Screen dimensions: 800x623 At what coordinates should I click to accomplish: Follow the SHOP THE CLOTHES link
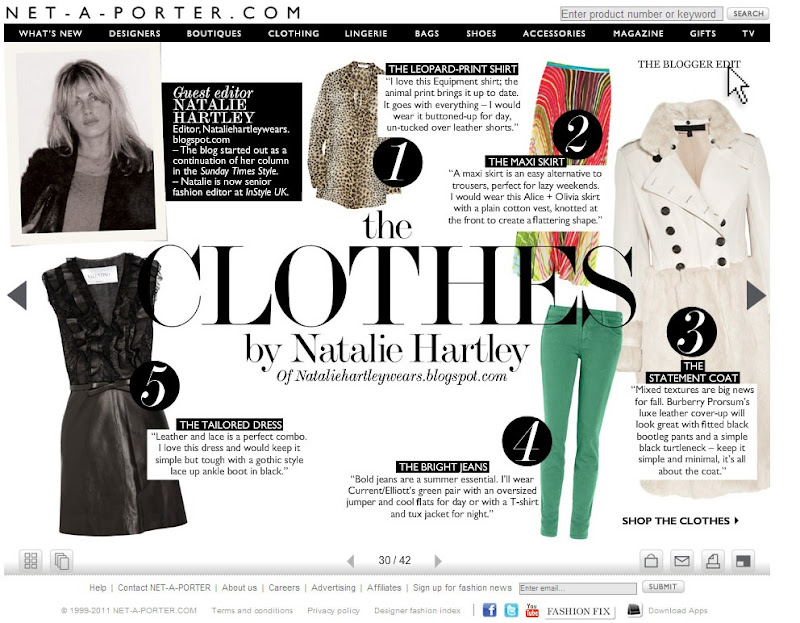[680, 520]
